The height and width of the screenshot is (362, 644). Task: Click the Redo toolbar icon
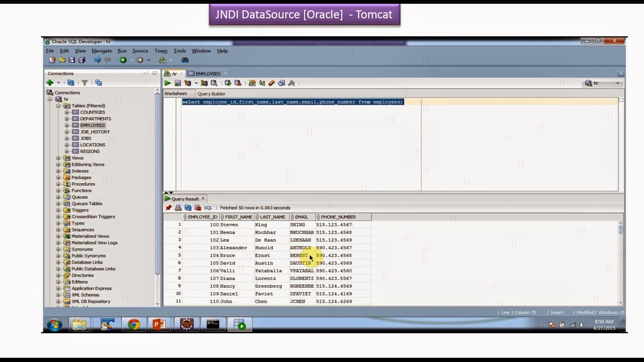(x=107, y=60)
